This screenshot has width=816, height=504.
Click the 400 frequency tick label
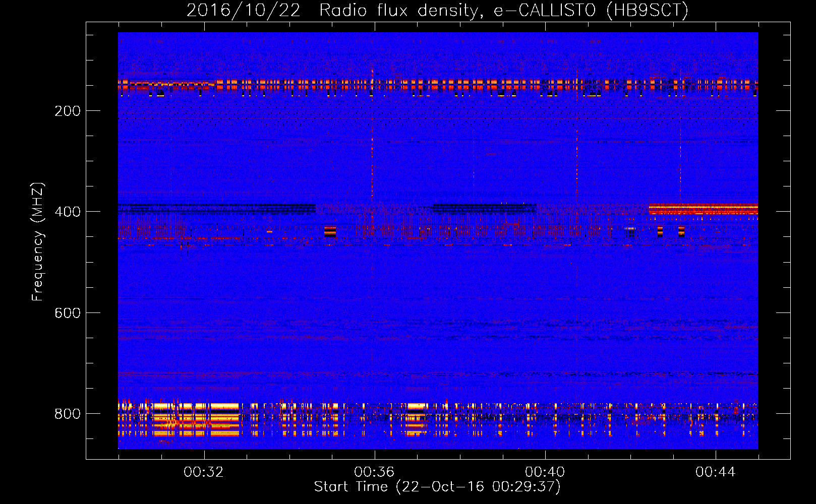click(68, 212)
